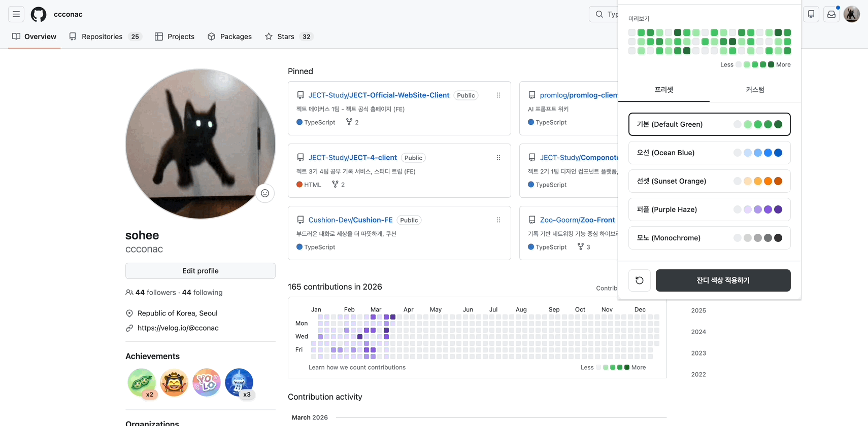Click the GitHub Octocat logo

click(39, 14)
